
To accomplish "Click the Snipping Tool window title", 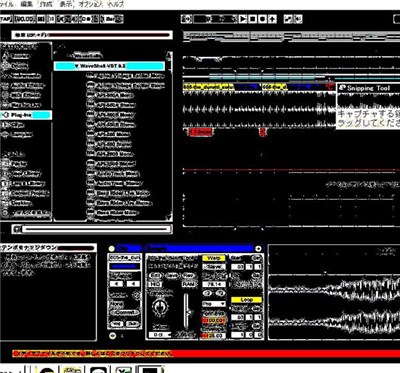I will pos(368,88).
